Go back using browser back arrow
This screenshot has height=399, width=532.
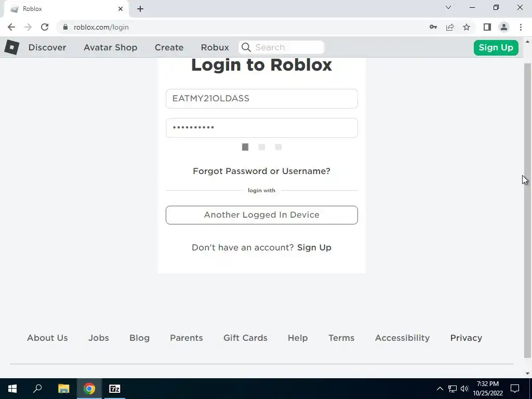pos(11,27)
